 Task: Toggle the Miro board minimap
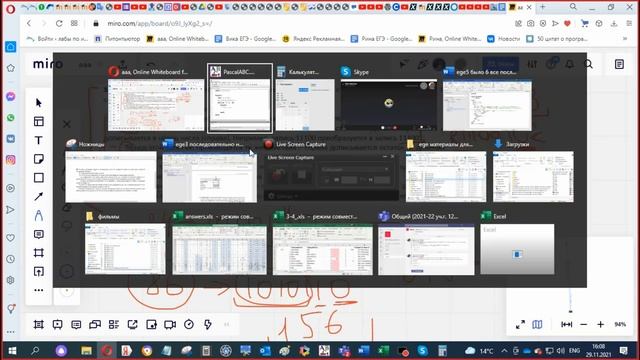click(538, 324)
